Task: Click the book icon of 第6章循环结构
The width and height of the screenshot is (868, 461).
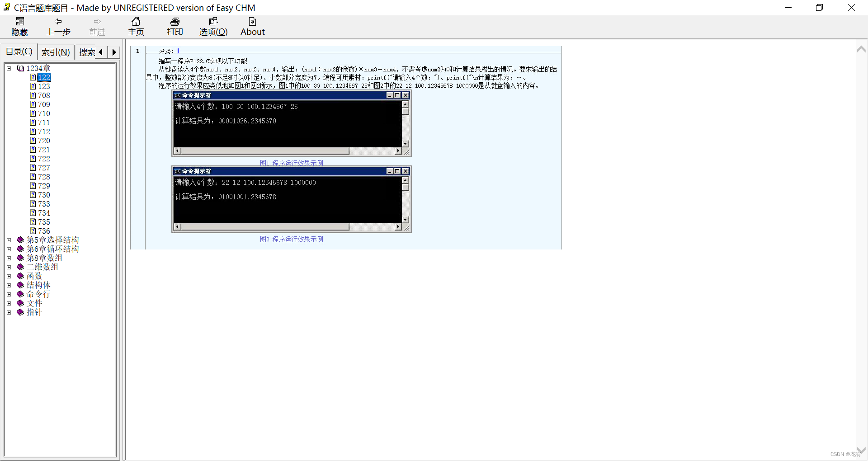Action: (x=20, y=249)
